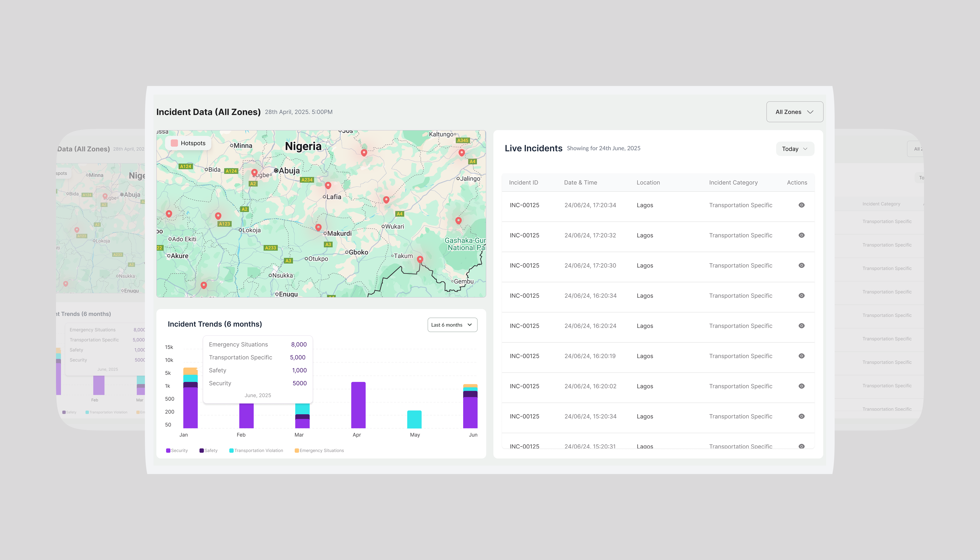View the incident logged at 16:20:24
This screenshot has width=980, height=560.
(x=801, y=326)
